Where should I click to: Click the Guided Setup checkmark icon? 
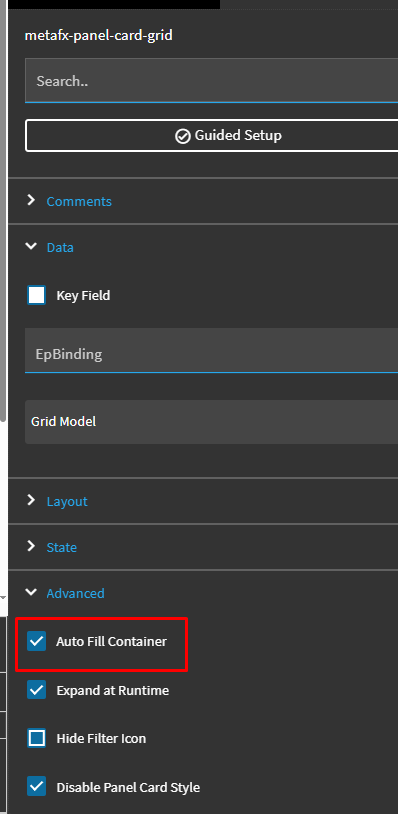pos(183,137)
